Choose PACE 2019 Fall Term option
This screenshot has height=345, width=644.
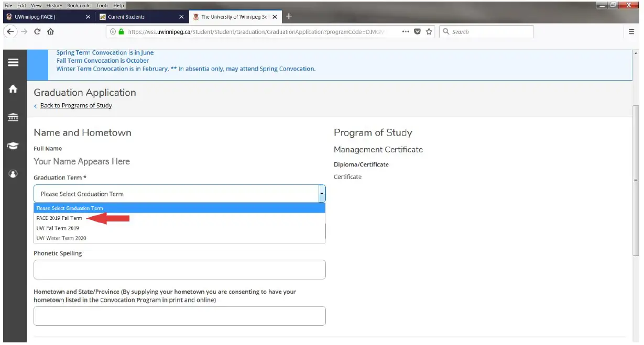pos(60,218)
